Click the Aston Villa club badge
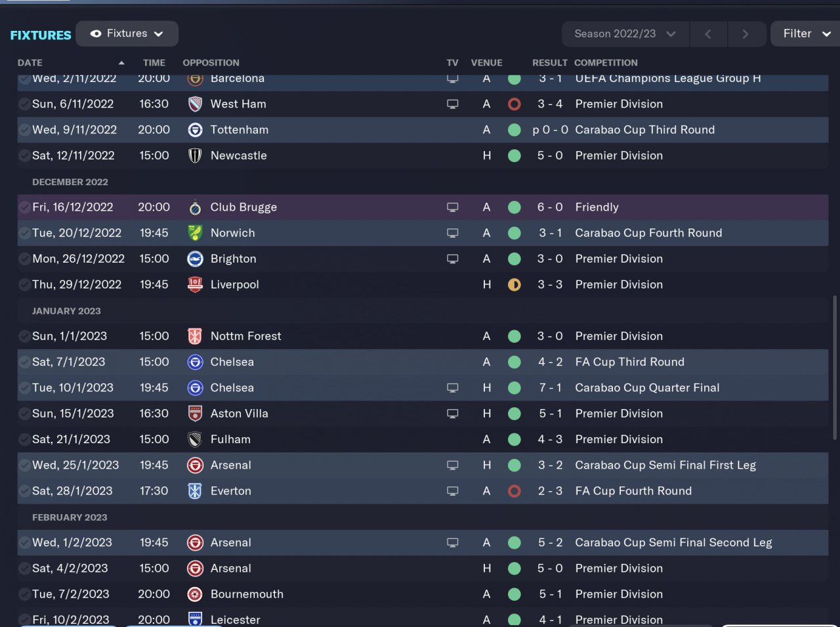 click(195, 414)
